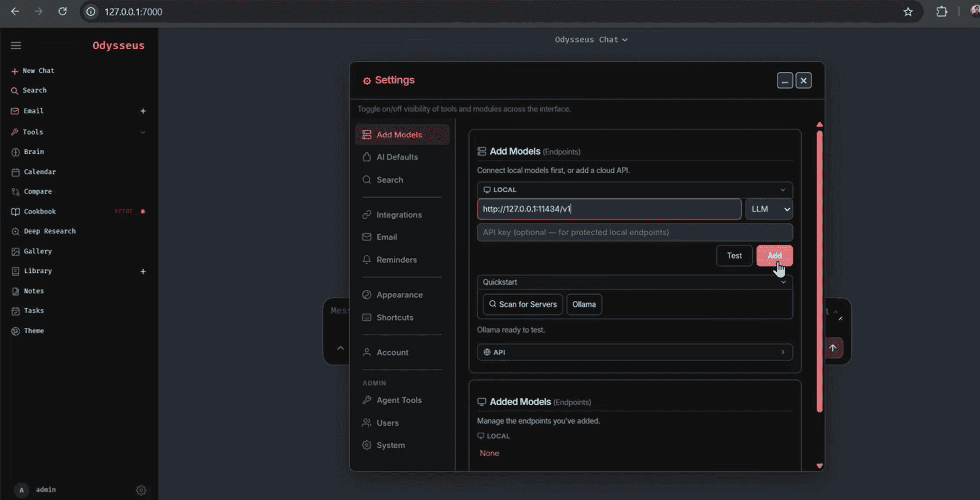Minimize the Settings dialog
This screenshot has height=500, width=980.
785,81
